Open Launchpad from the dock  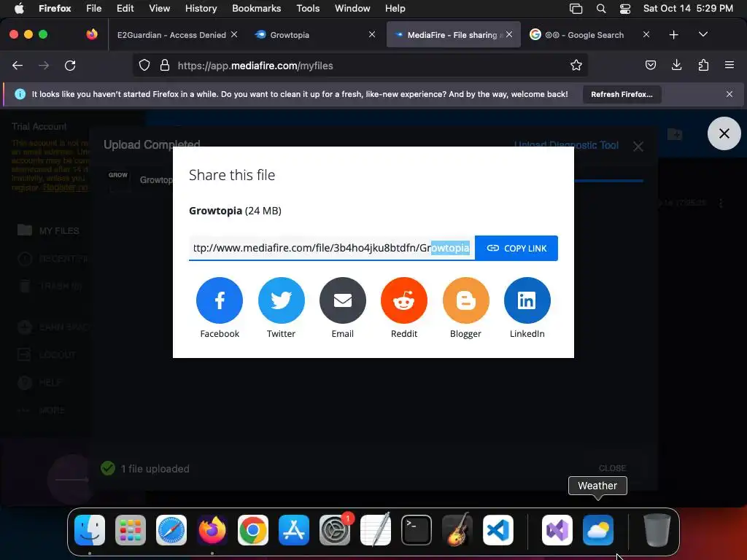[x=131, y=530]
